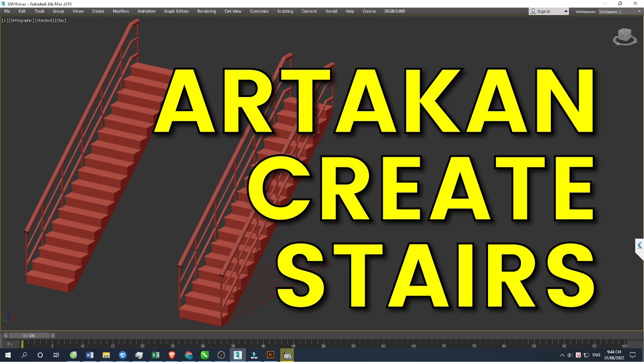Viewport: 644px width, 362px height.
Task: Open the Rendering menu
Action: pyautogui.click(x=206, y=11)
